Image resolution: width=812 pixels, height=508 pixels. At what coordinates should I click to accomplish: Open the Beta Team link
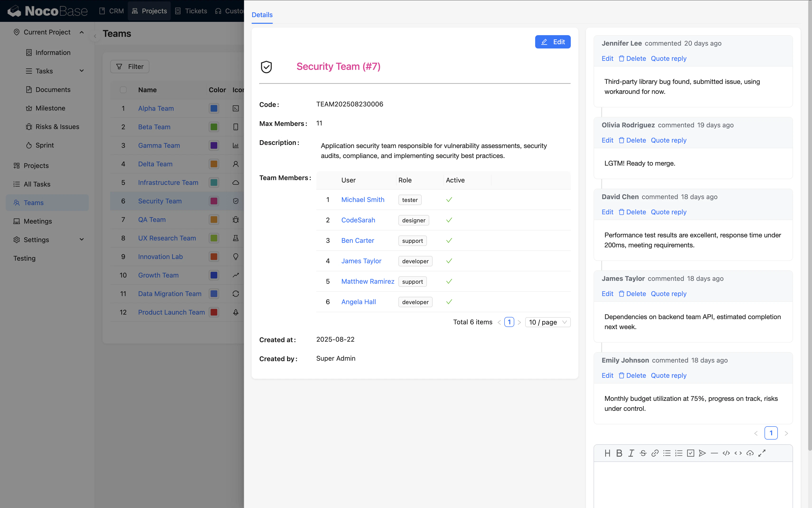click(x=154, y=127)
